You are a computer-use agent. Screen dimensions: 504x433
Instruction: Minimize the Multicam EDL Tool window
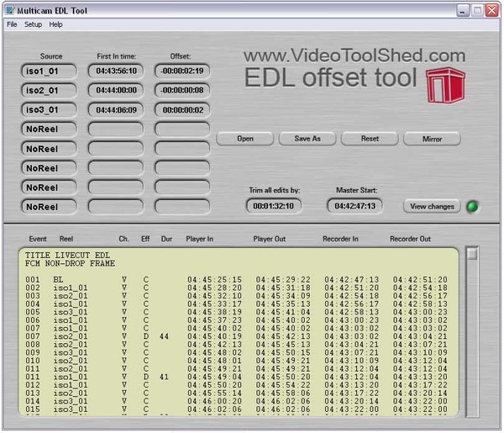point(463,11)
